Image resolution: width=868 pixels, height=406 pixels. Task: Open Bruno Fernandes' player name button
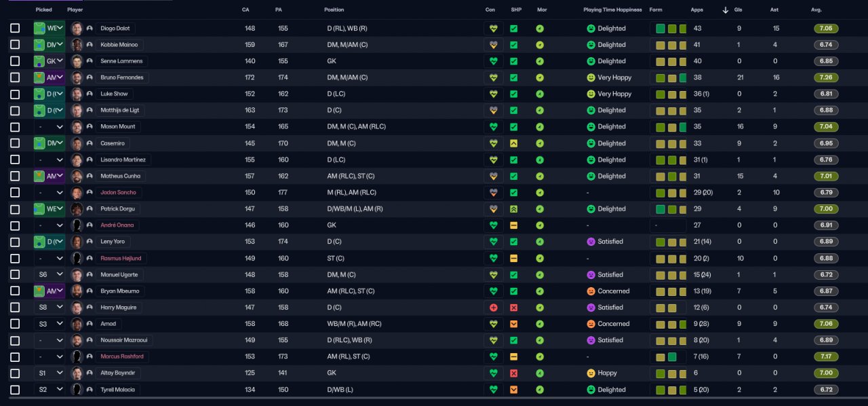122,77
